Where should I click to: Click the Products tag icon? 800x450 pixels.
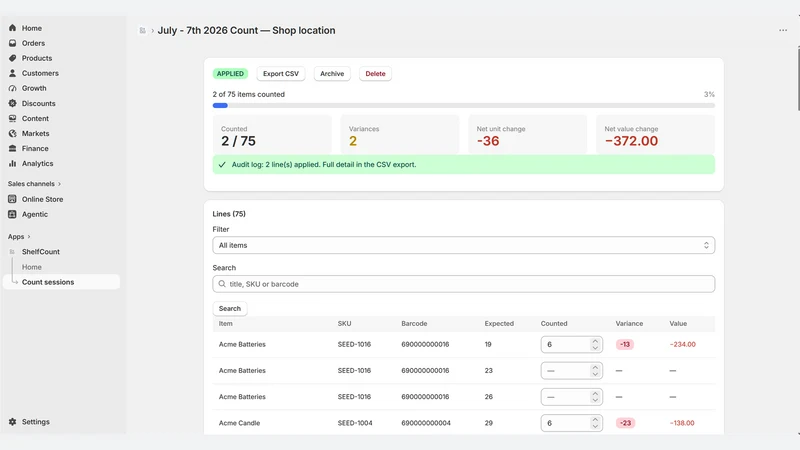[x=12, y=58]
